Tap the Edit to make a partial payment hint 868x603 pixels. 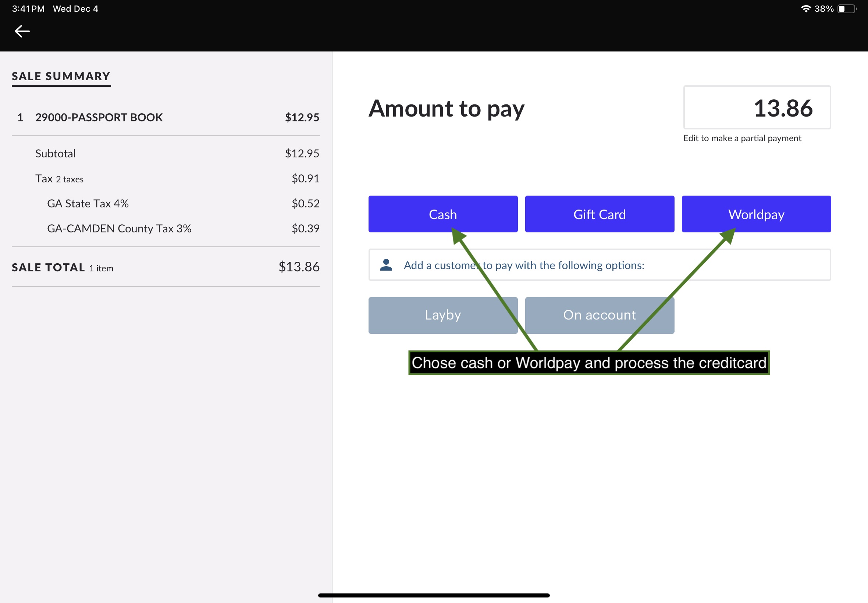(742, 138)
